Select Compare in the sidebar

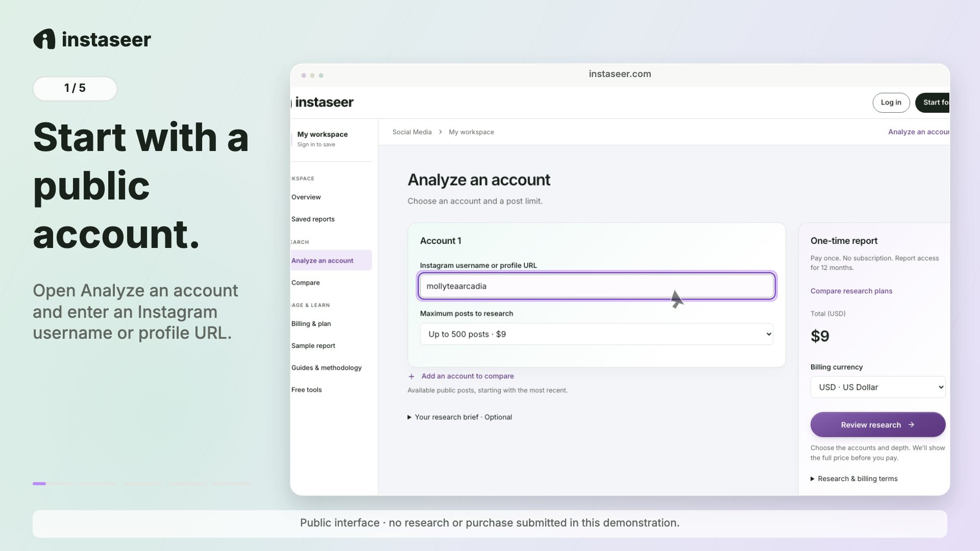coord(306,283)
